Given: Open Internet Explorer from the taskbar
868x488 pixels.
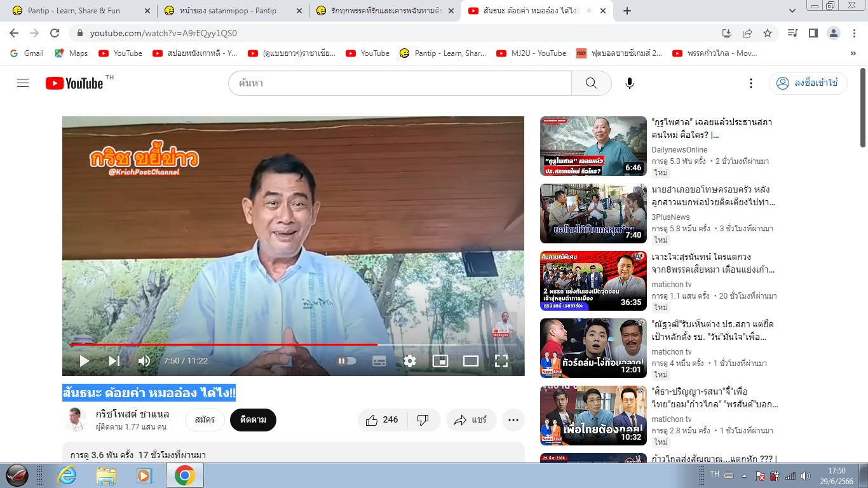Looking at the screenshot, I should tap(67, 475).
